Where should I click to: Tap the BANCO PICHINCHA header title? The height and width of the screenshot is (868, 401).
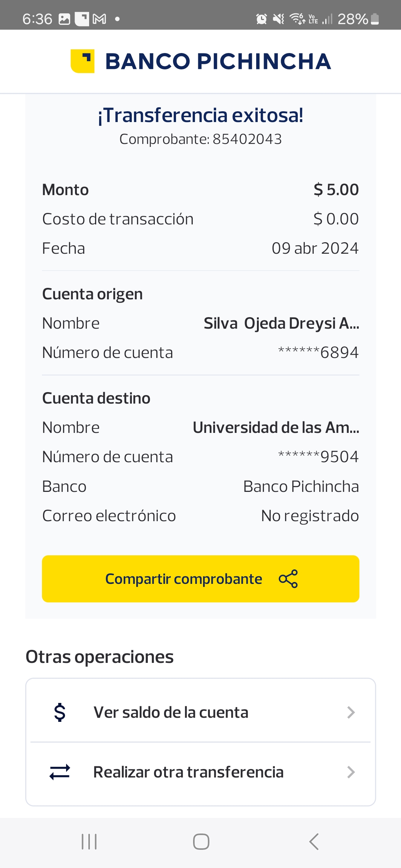tap(218, 61)
